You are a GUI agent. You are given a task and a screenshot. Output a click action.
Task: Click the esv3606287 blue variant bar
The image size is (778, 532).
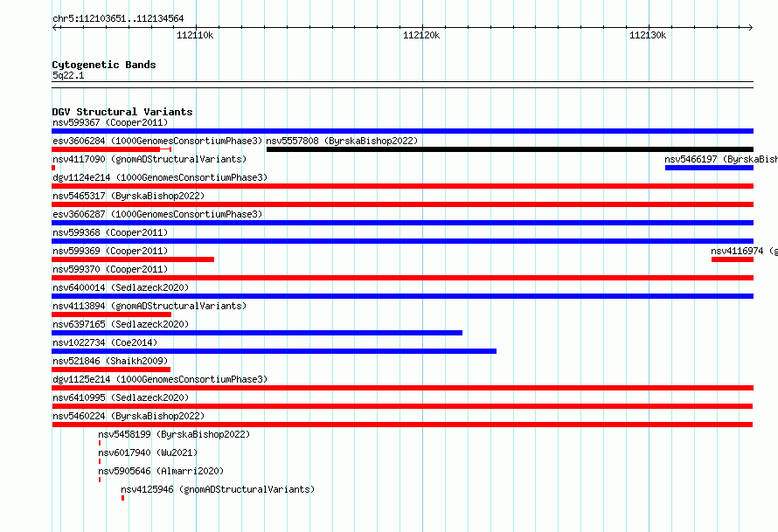(402, 223)
